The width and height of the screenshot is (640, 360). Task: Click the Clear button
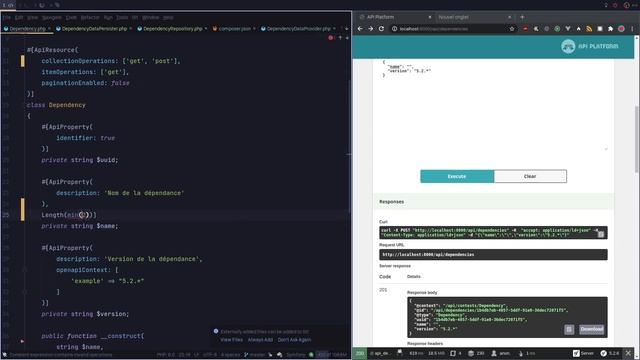pyautogui.click(x=530, y=176)
